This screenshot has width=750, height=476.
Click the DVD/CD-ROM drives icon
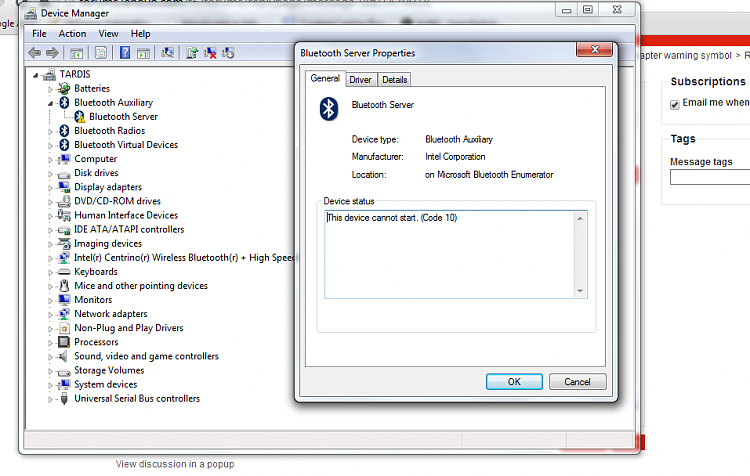[x=64, y=201]
